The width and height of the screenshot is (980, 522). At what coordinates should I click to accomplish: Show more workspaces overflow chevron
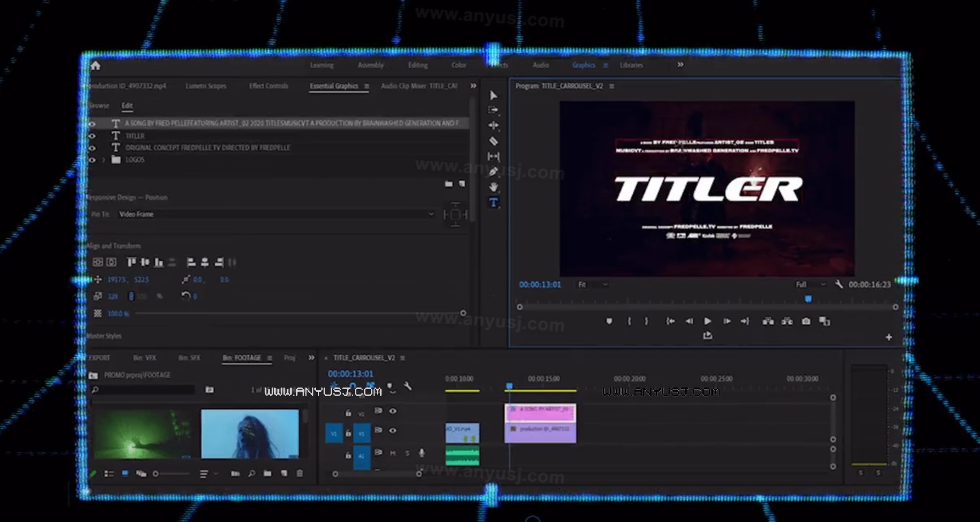point(681,65)
